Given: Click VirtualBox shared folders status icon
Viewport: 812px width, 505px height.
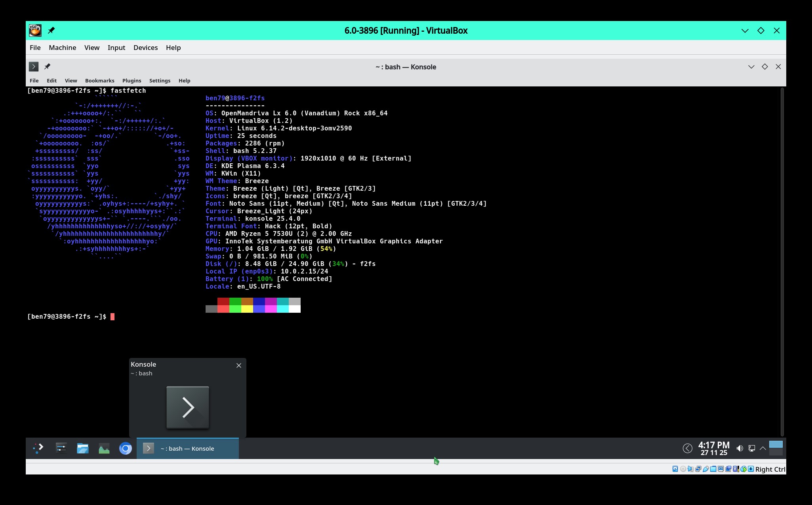Looking at the screenshot, I should tap(713, 469).
